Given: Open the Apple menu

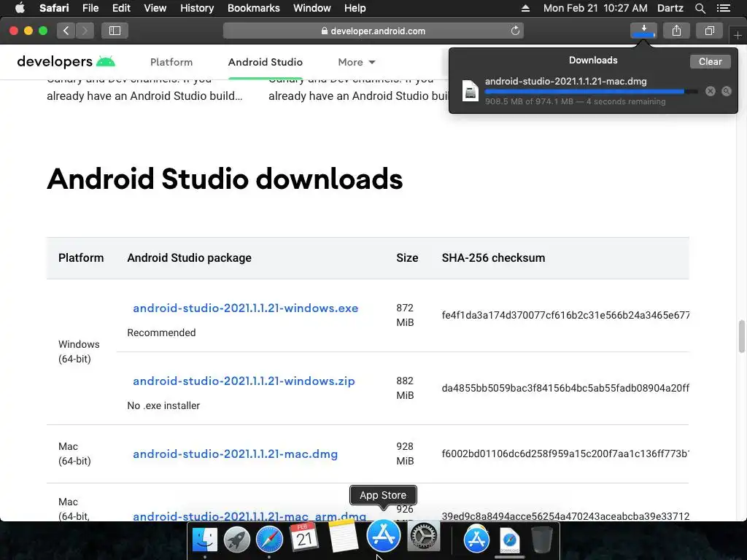Looking at the screenshot, I should click(20, 8).
